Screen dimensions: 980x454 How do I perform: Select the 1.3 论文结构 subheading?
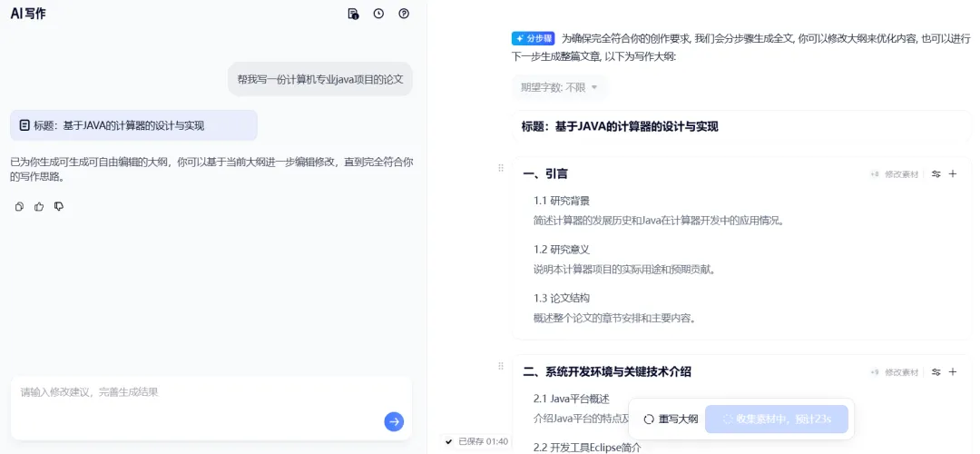pos(562,299)
